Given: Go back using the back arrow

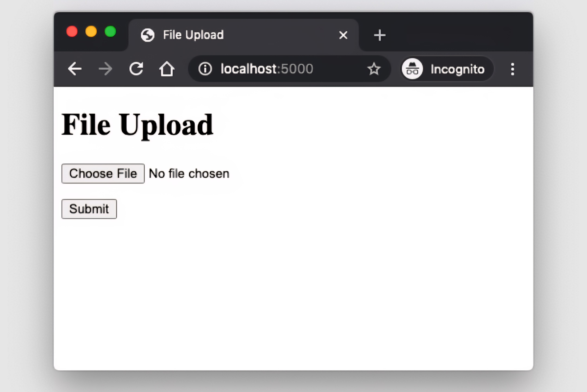Looking at the screenshot, I should pyautogui.click(x=75, y=69).
